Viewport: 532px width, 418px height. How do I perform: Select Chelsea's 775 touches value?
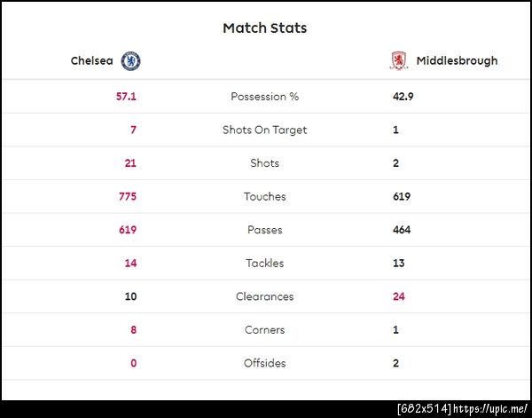(127, 196)
